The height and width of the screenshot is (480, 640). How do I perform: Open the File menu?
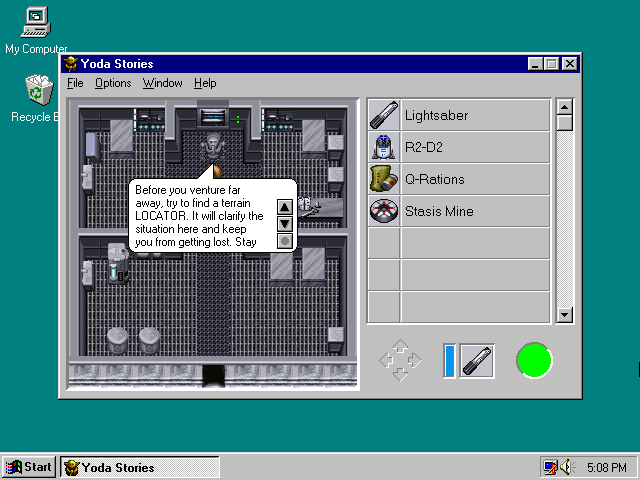pyautogui.click(x=75, y=83)
